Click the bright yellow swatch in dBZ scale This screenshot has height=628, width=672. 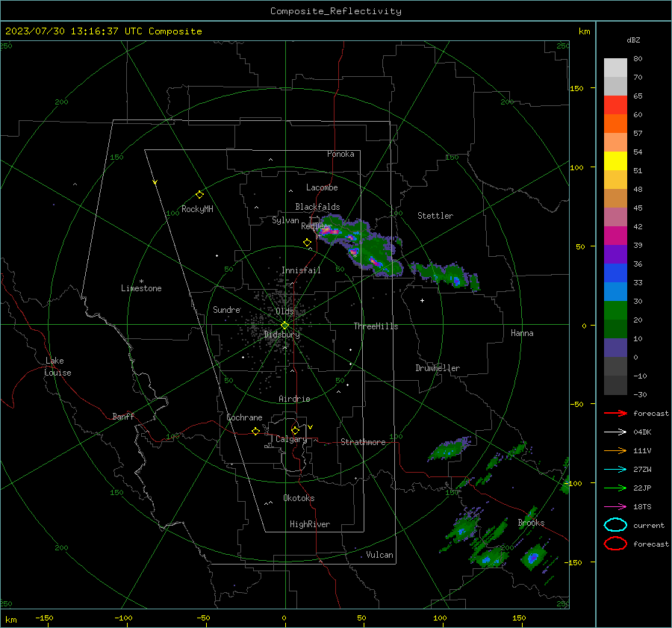pyautogui.click(x=615, y=161)
